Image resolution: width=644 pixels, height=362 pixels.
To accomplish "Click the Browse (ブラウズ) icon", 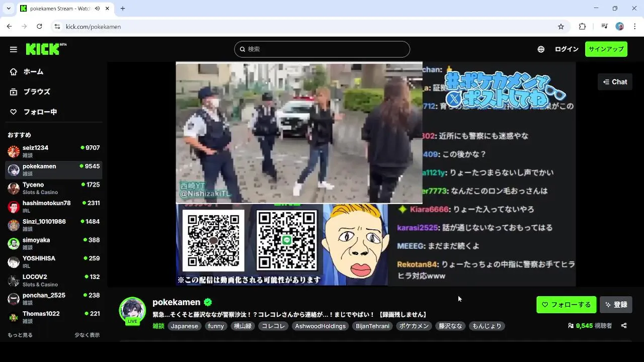I will point(14,92).
